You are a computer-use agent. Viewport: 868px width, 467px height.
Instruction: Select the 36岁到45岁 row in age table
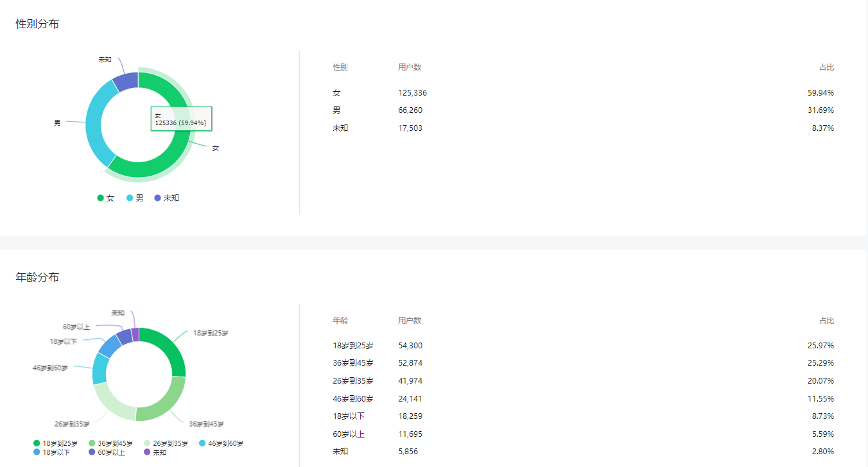click(583, 363)
